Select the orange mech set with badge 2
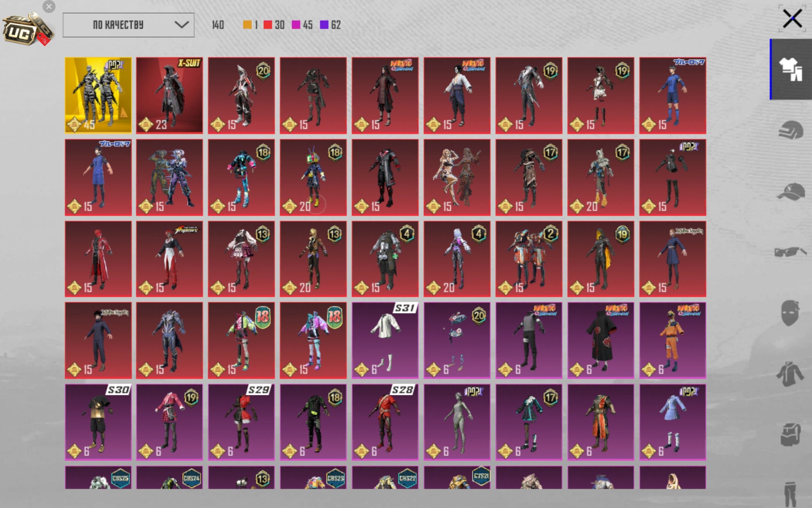This screenshot has width=812, height=508. coord(529,259)
